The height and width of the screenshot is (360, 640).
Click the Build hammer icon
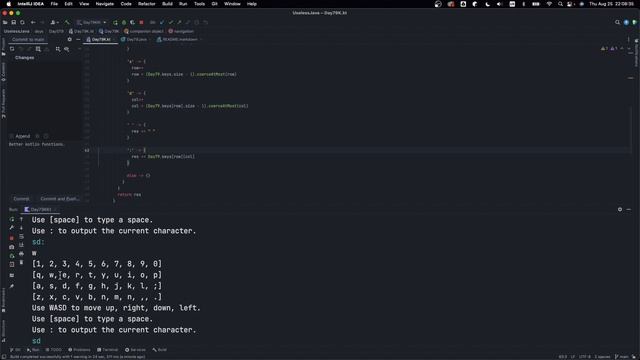pos(67,22)
